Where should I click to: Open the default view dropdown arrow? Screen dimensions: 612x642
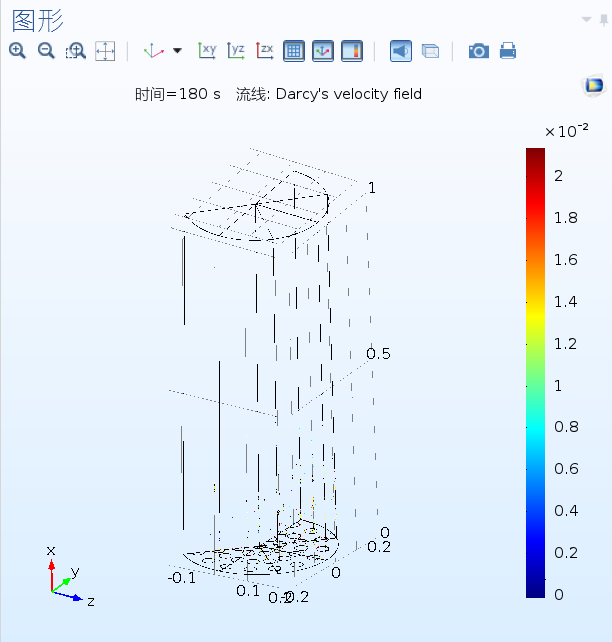pyautogui.click(x=177, y=51)
